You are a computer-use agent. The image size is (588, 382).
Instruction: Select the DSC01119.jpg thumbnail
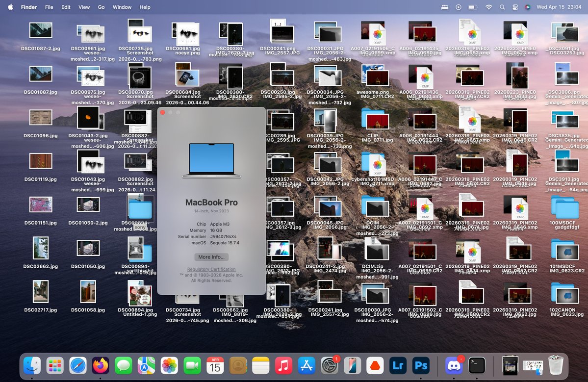pos(41,162)
